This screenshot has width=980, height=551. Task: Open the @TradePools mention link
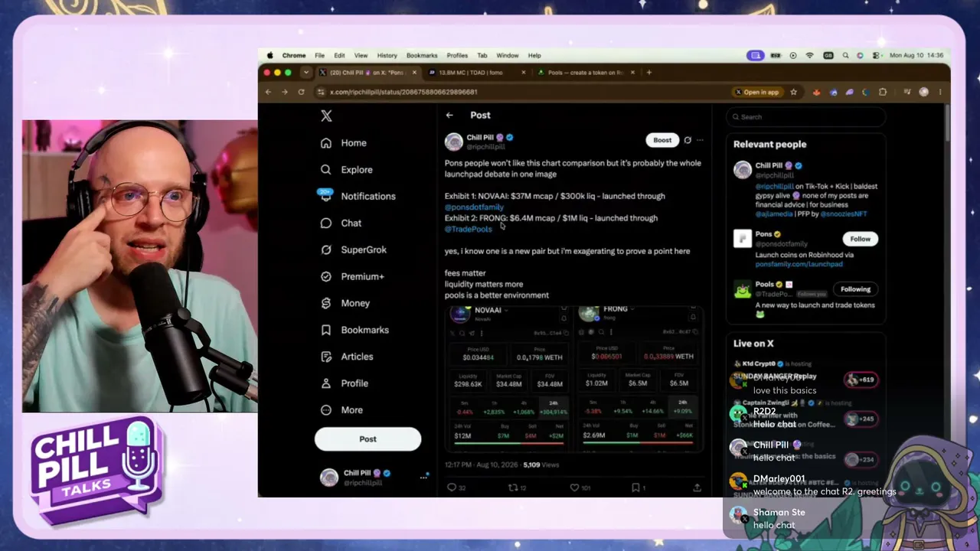click(469, 229)
